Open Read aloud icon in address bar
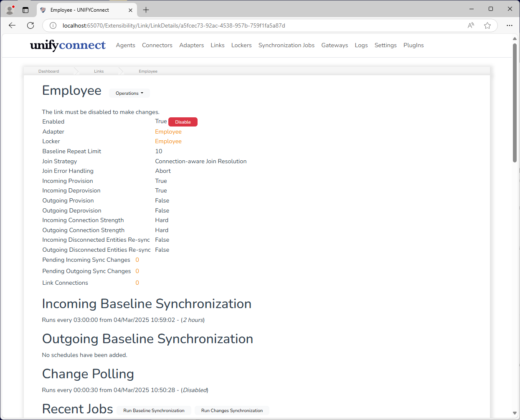Image resolution: width=520 pixels, height=420 pixels. tap(471, 25)
